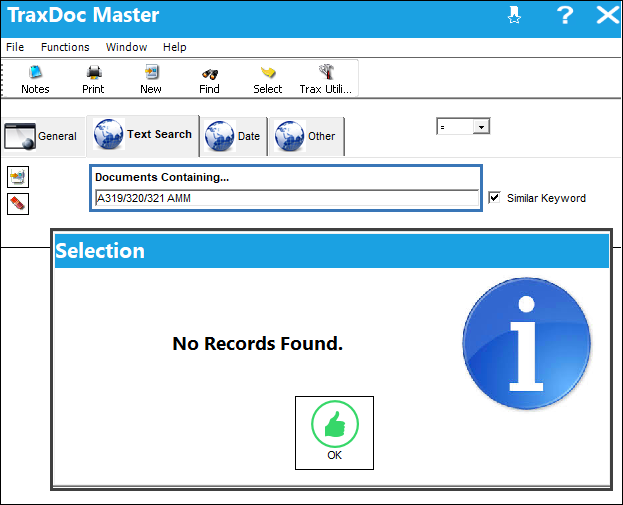Image resolution: width=623 pixels, height=505 pixels.
Task: Open the Trax Utilities tool icon
Action: tap(326, 79)
